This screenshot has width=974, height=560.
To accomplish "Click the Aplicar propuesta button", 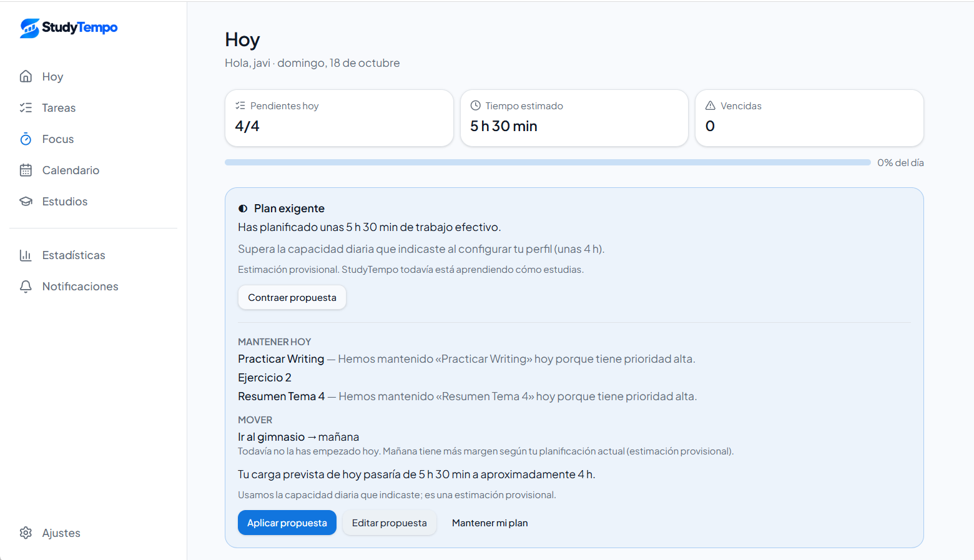I will tap(287, 523).
